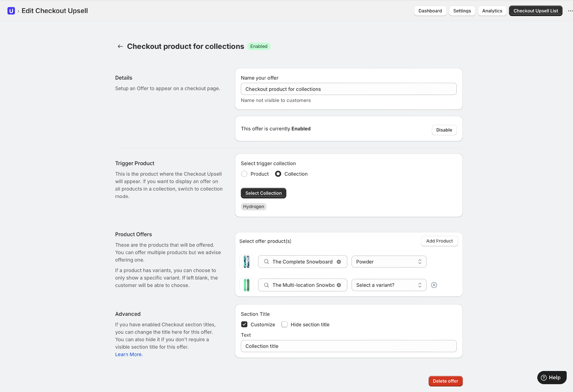Remove the second offer product row

434,285
